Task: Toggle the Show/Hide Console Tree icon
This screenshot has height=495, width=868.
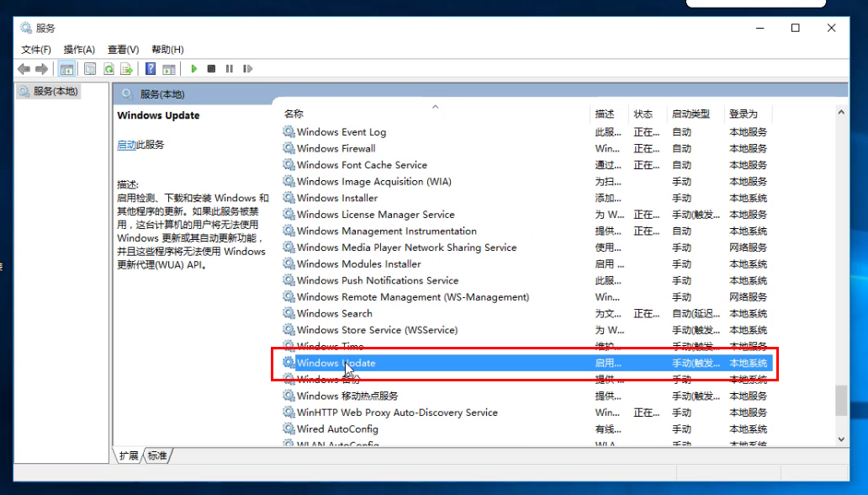Action: point(67,68)
